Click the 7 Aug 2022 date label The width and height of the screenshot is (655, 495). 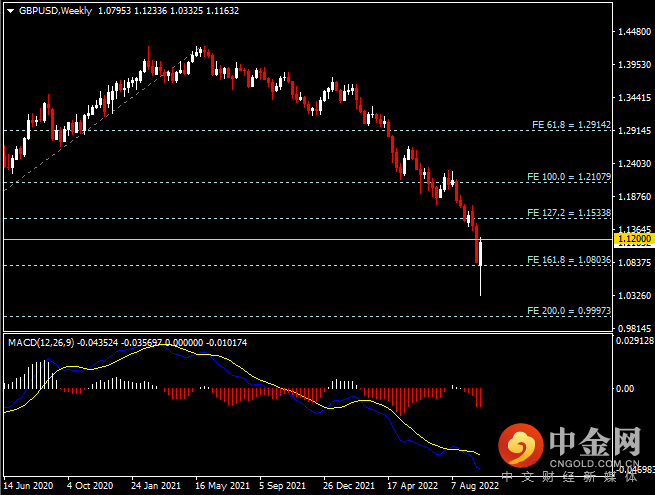pos(475,486)
